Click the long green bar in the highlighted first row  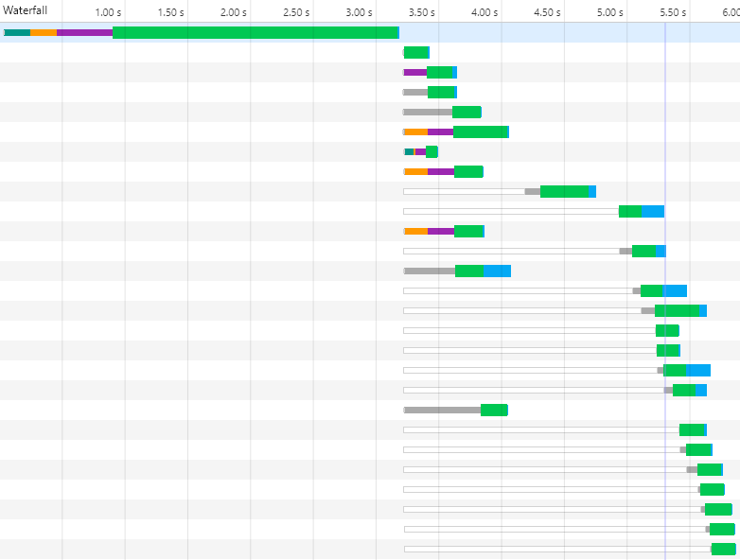pos(255,32)
